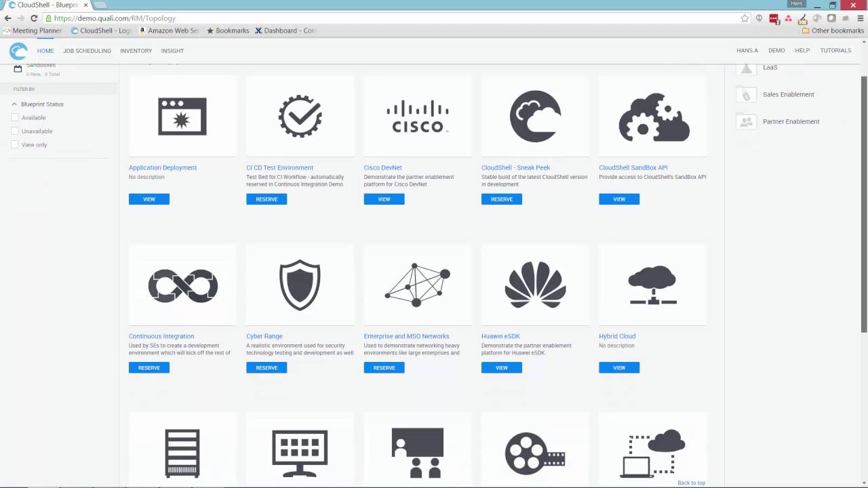The image size is (868, 488).
Task: Open the HELP menu item
Action: [x=802, y=51]
